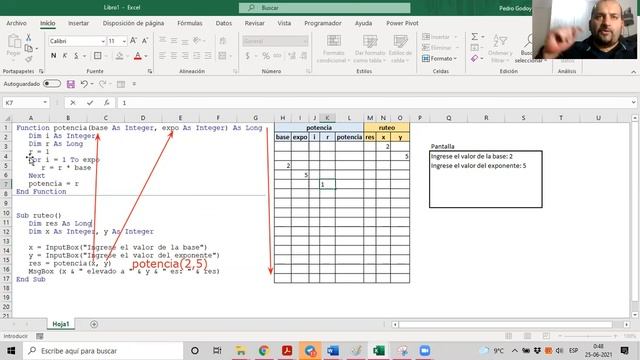
Task: Decrease font size with smaller A icon
Action: (x=145, y=41)
